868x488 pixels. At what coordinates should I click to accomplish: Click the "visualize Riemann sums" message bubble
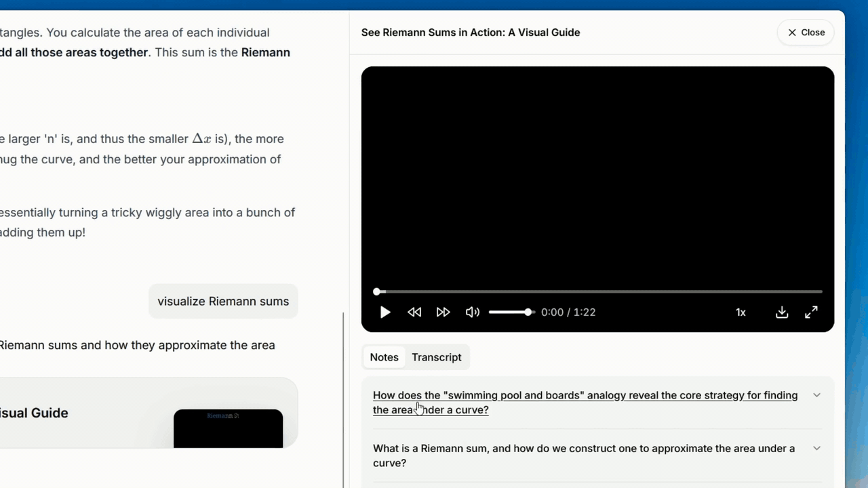[223, 302]
